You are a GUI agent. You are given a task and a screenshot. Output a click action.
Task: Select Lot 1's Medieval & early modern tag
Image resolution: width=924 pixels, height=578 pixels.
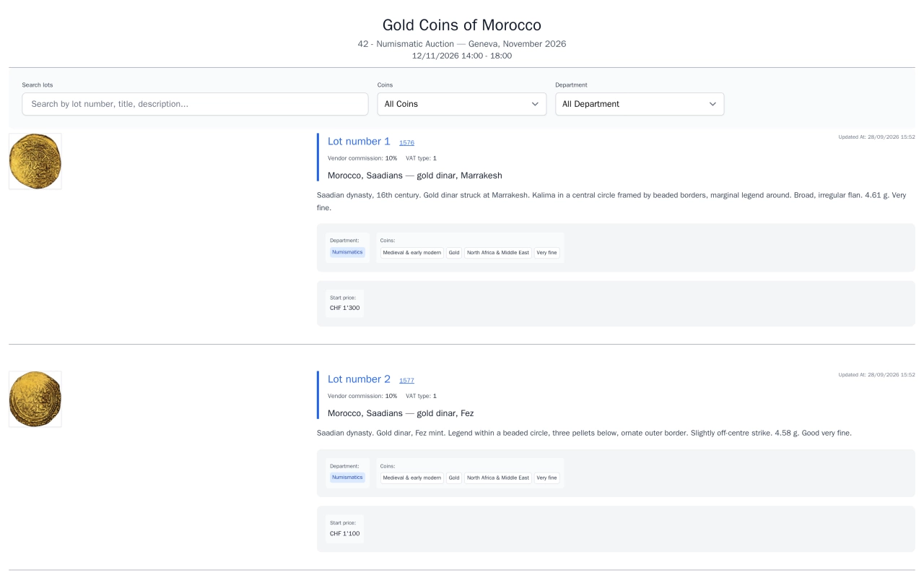(412, 253)
